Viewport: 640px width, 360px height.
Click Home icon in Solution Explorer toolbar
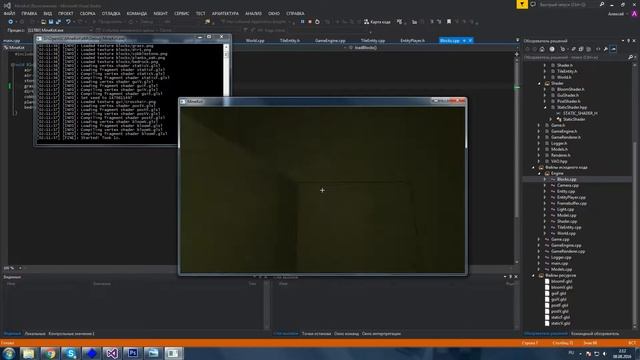pos(542,49)
